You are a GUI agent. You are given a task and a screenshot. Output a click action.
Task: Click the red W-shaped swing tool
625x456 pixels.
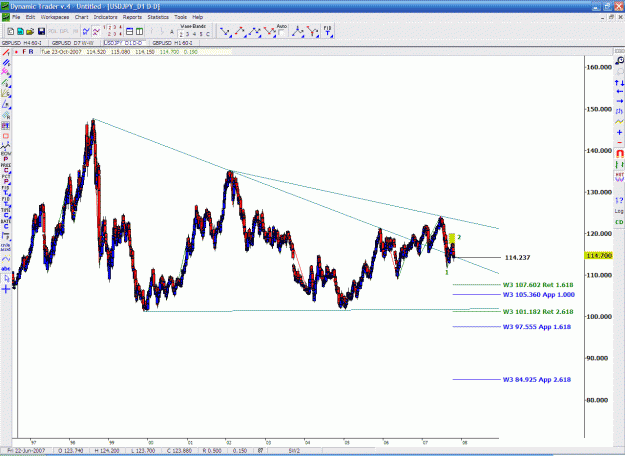[269, 31]
